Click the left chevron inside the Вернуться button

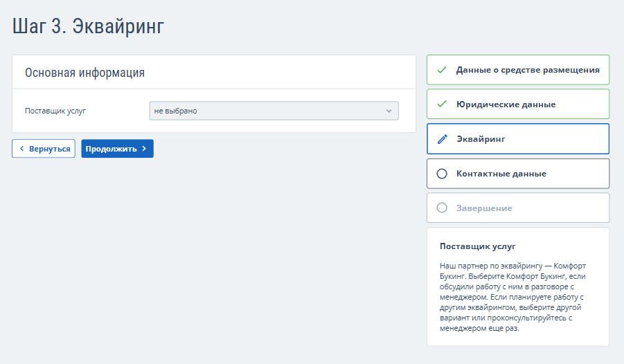tap(21, 149)
